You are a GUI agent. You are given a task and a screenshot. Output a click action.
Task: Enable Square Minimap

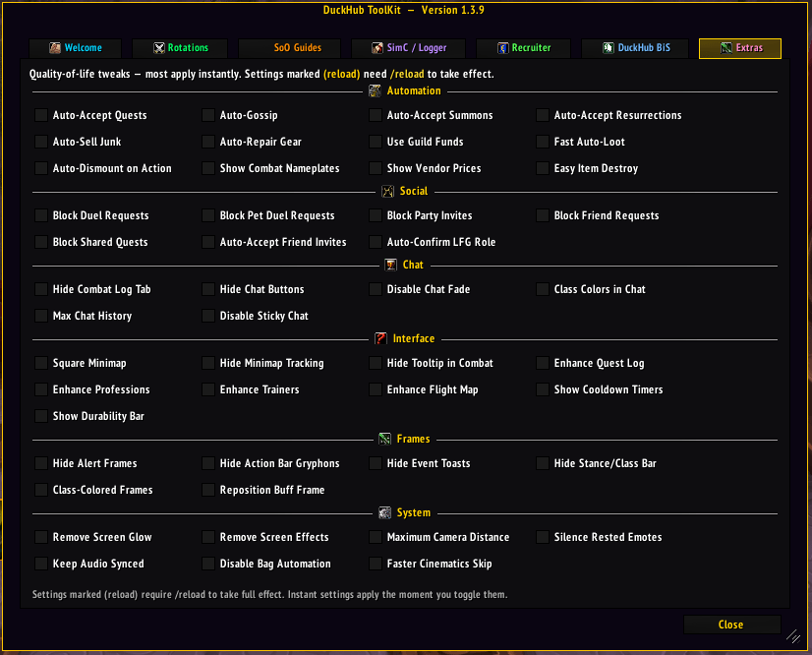(41, 363)
